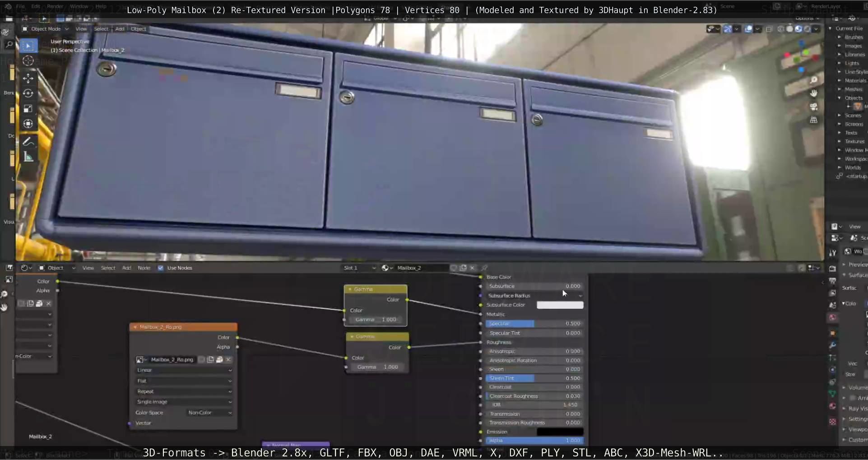Click the viewport zoom magnifier icon
Image resolution: width=868 pixels, height=460 pixels.
[x=813, y=80]
